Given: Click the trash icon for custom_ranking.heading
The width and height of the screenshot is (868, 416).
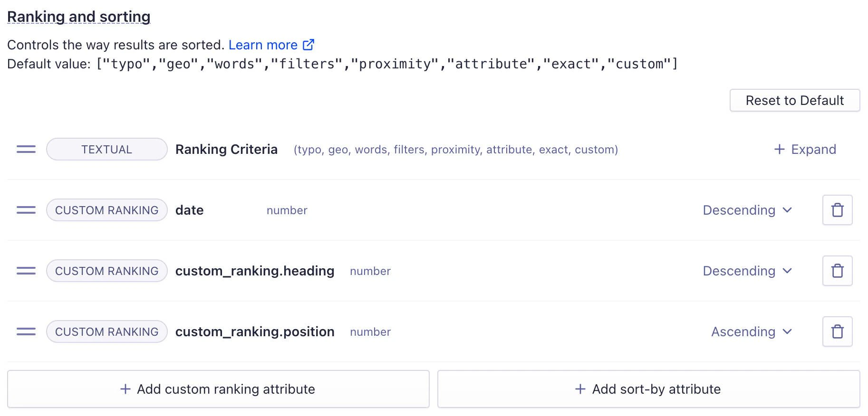Looking at the screenshot, I should 837,271.
